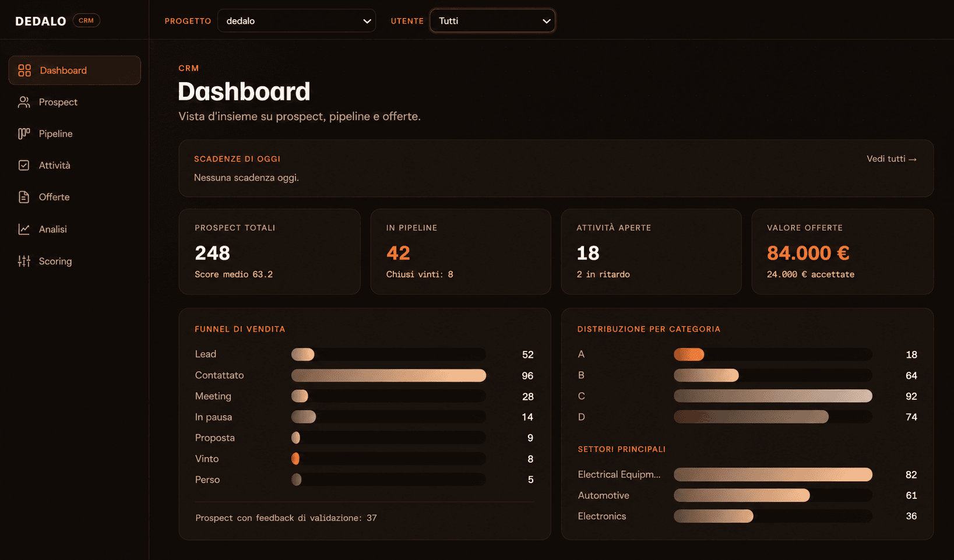Screen dimensions: 954x560
Task: Click the DEDALO logo text
Action: 41,21
